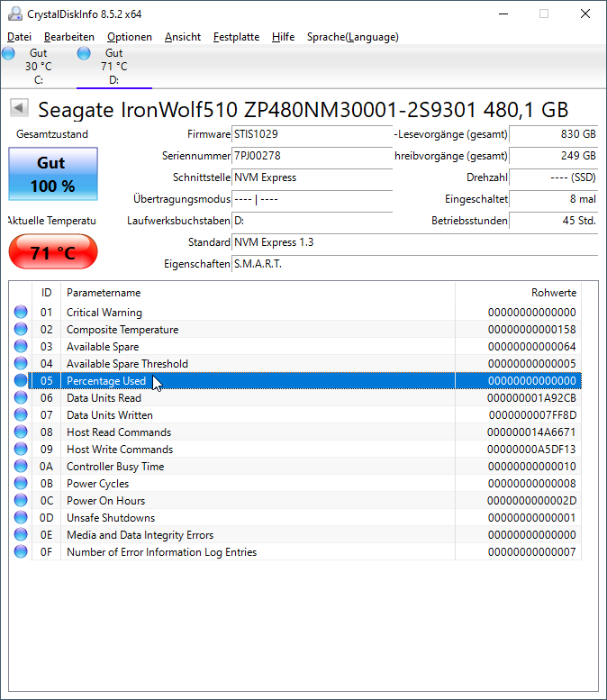Select the Composite Temperature row text

122,330
